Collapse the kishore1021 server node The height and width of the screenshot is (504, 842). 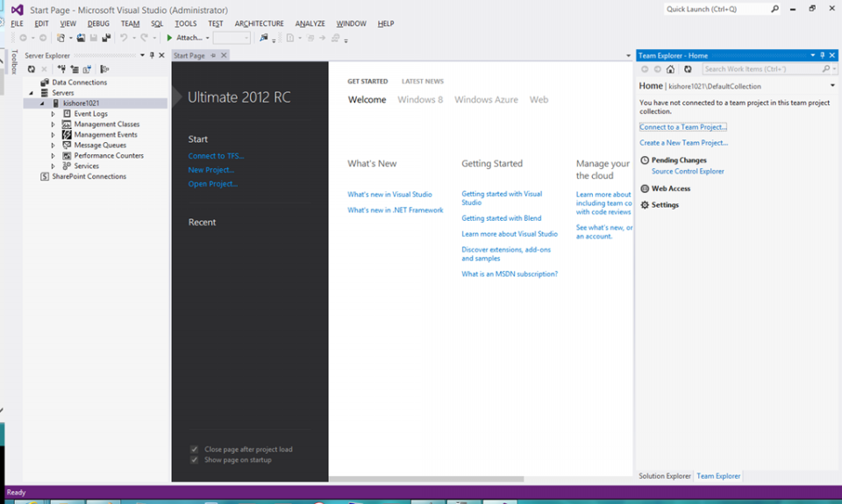(x=42, y=103)
